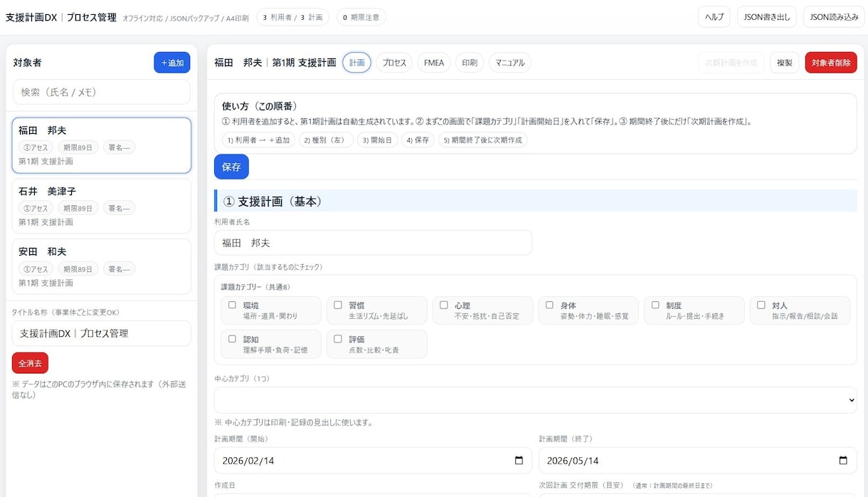Click ①アセス tag on 福田 邦夫 card
868x497 pixels.
click(36, 148)
